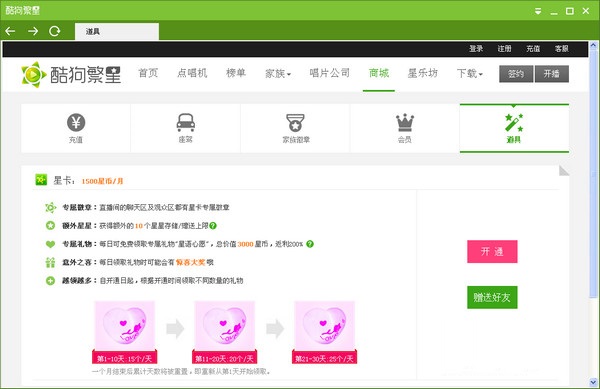Open the title bar menu icon

[x=538, y=11]
